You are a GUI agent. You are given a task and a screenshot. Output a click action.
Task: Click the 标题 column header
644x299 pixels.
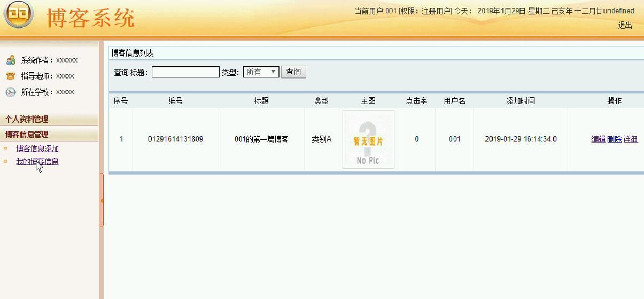click(261, 100)
